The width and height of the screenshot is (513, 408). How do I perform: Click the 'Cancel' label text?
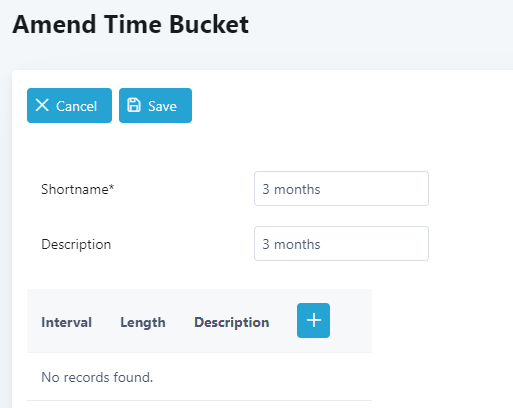(x=76, y=106)
